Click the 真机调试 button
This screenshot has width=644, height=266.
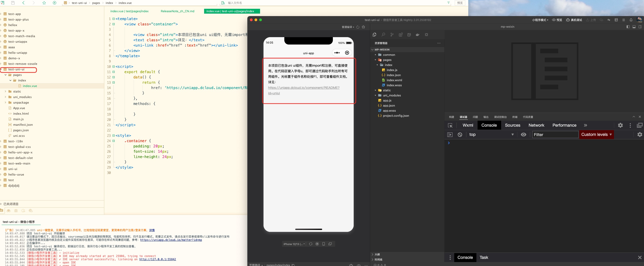point(574,20)
